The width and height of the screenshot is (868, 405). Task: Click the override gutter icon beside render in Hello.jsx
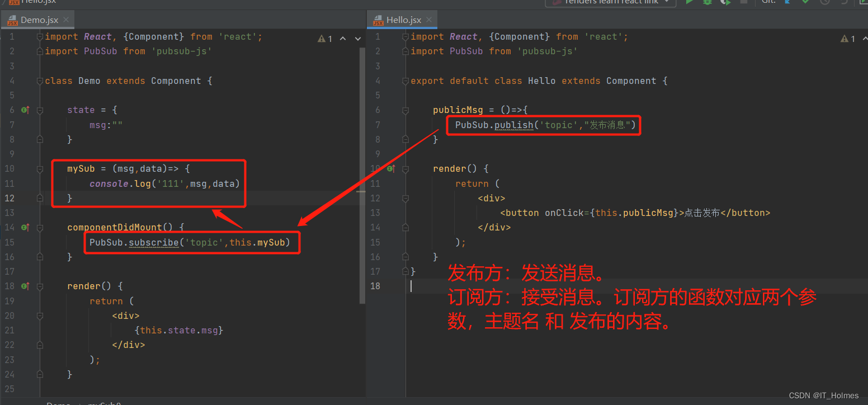(391, 168)
